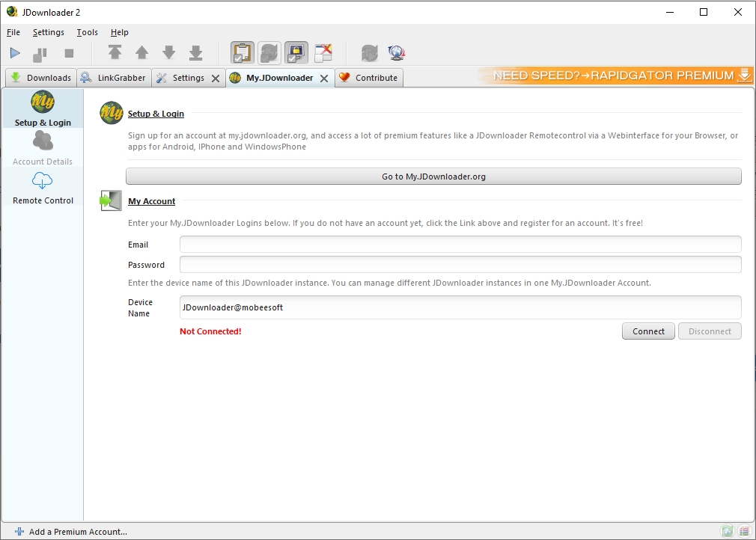Move selection to top of list

tap(115, 52)
